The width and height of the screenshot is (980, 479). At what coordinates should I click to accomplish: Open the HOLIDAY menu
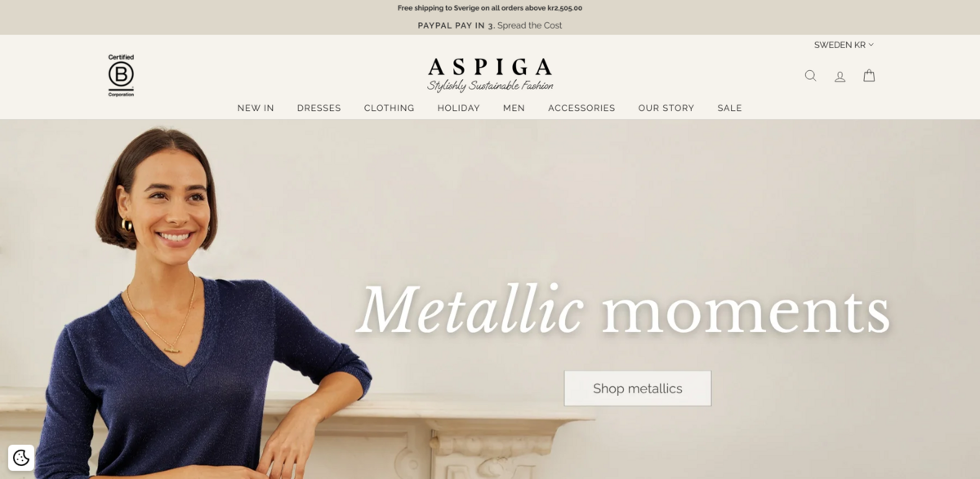click(x=459, y=108)
